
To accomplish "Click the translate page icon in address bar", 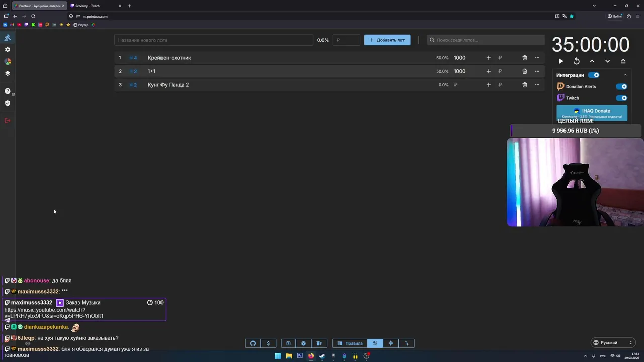I will tap(565, 16).
